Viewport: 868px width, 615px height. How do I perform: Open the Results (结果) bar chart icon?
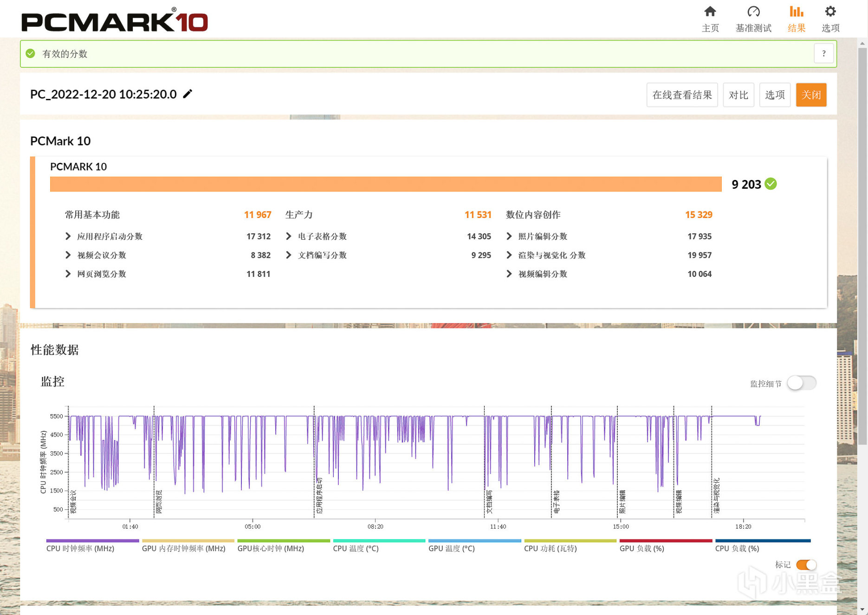[797, 11]
